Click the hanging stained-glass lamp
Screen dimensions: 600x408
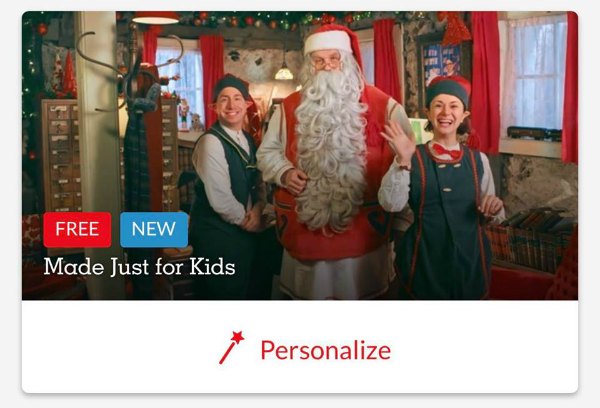(284, 73)
